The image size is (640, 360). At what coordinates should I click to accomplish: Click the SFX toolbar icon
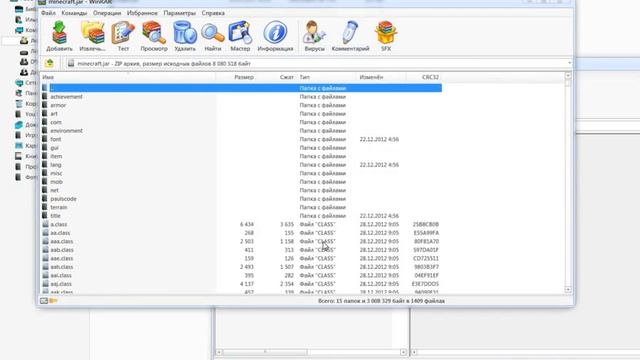point(386,36)
